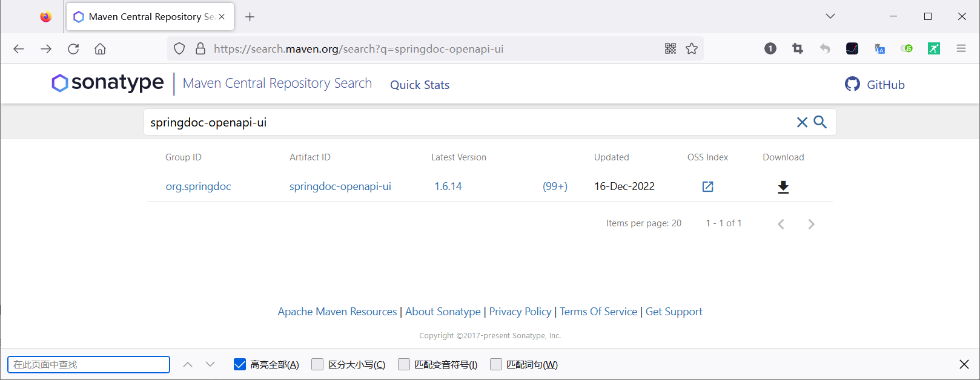The image size is (980, 380).
Task: Click the Artifact ID column header
Action: pyautogui.click(x=310, y=157)
